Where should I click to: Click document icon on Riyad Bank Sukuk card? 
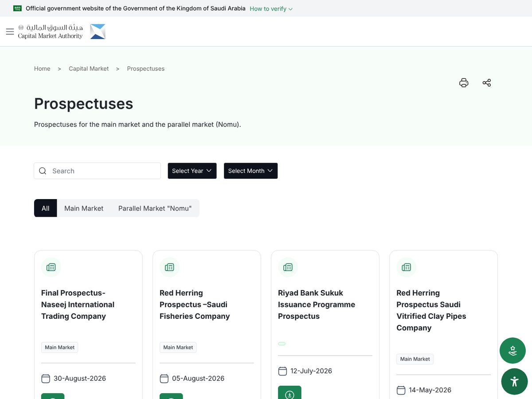(288, 267)
